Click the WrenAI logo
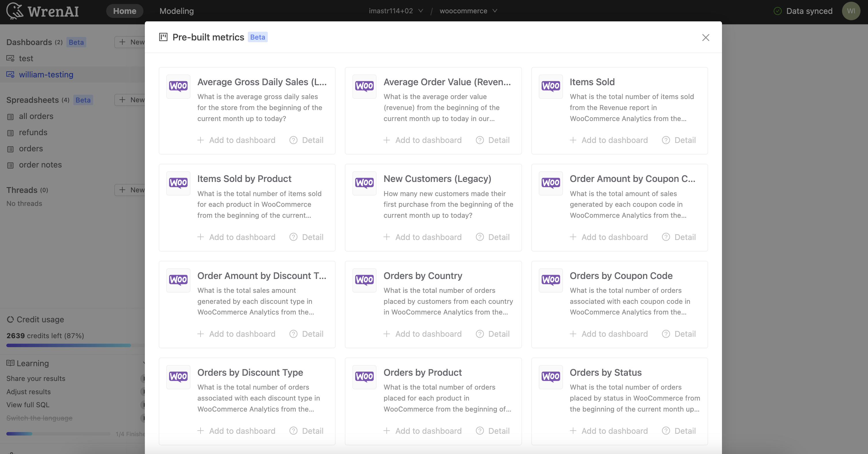Screen dimensions: 868x454 tap(42, 11)
